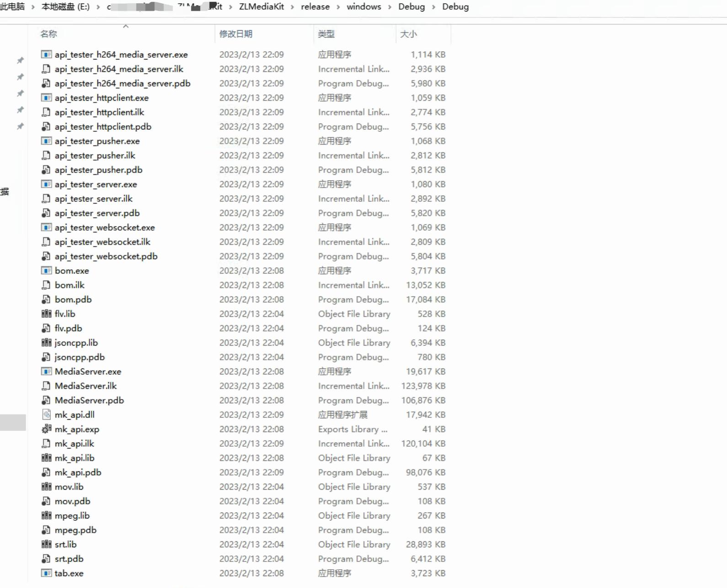Click the MediaServer.ilk file icon
727x588 pixels.
(46, 386)
